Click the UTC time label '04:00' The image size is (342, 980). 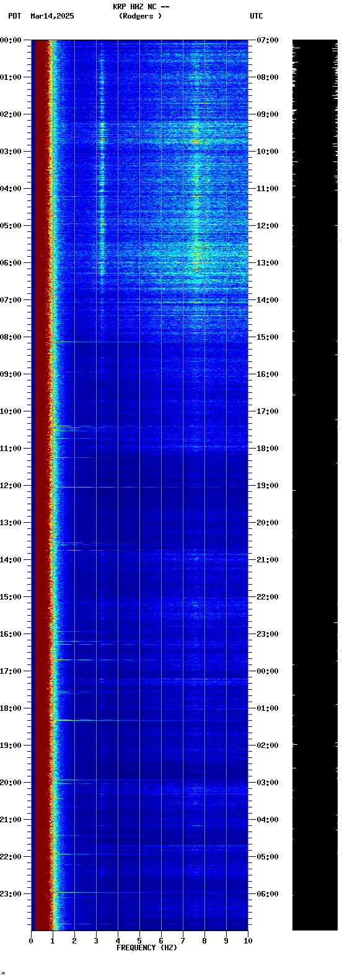pyautogui.click(x=268, y=820)
